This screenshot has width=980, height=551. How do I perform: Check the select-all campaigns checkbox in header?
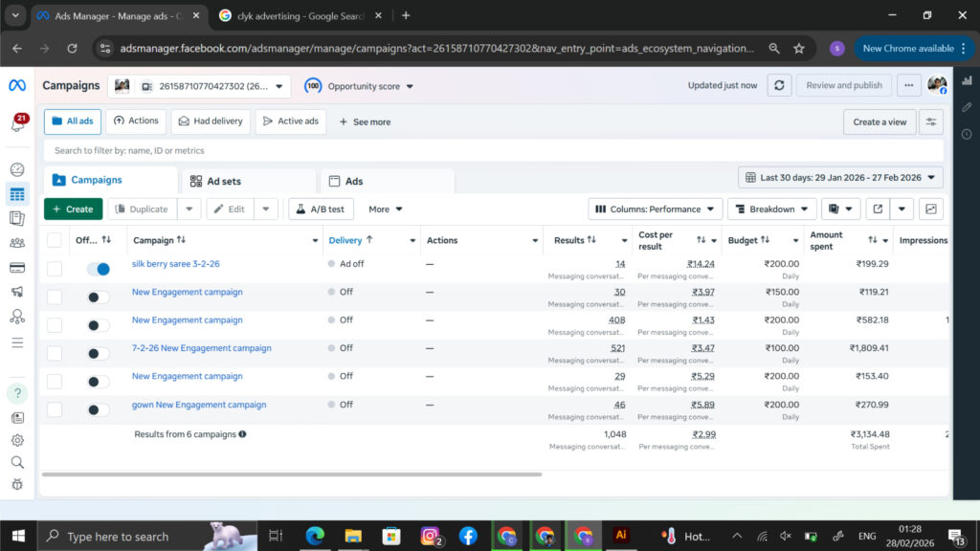pyautogui.click(x=55, y=240)
